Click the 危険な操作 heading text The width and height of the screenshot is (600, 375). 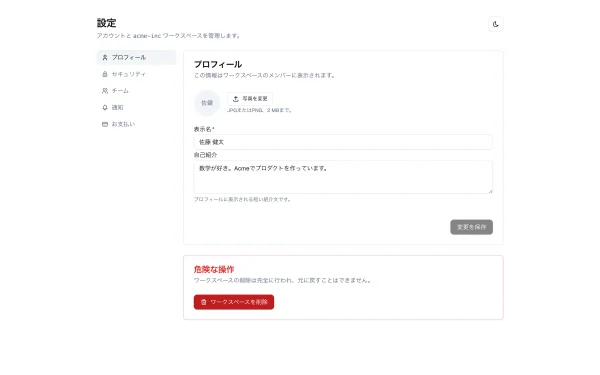click(x=214, y=269)
